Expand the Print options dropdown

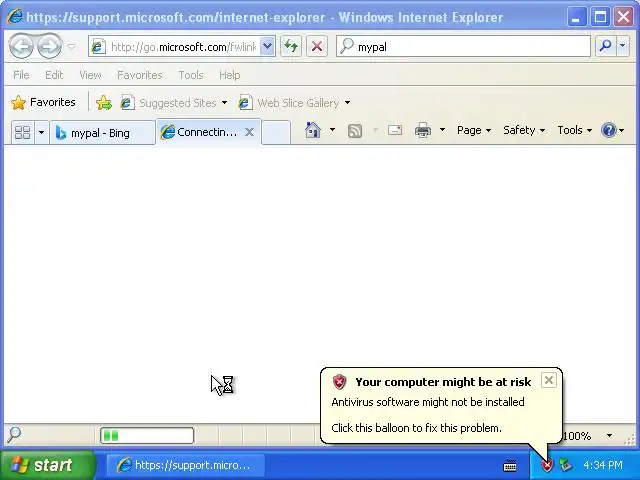pos(442,130)
